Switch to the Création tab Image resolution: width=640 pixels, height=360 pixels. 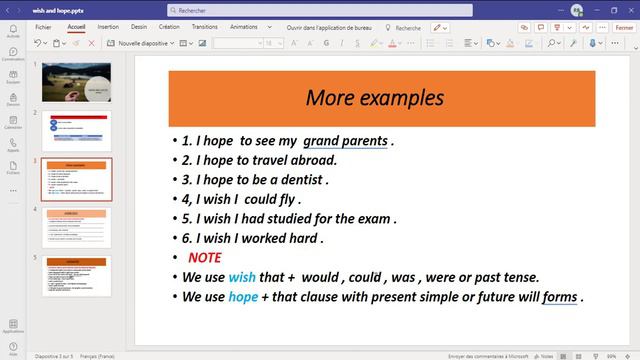(x=169, y=27)
